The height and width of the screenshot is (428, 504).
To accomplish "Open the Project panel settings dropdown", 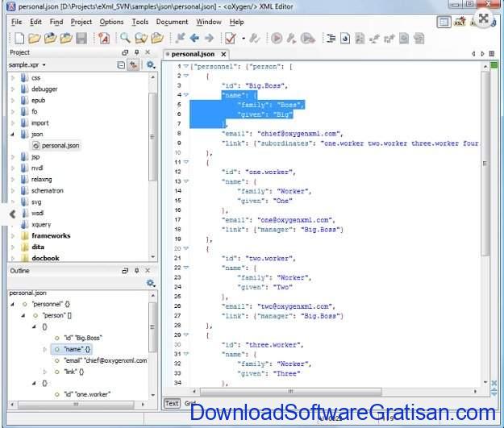I will click(151, 65).
